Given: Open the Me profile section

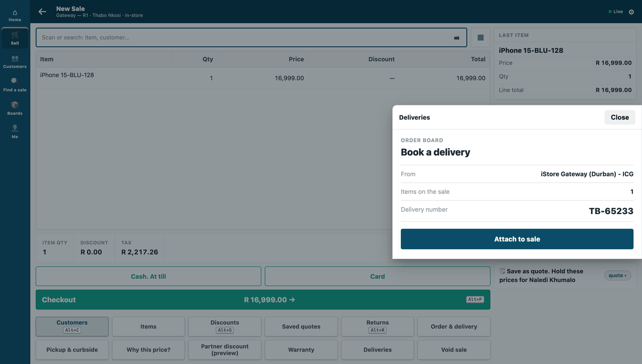Looking at the screenshot, I should pyautogui.click(x=15, y=132).
